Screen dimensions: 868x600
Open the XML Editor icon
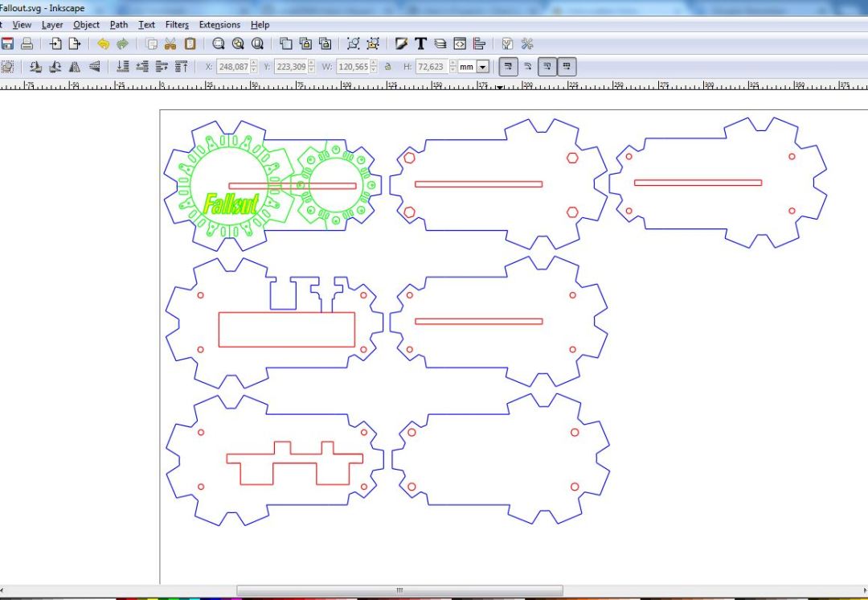pos(460,44)
